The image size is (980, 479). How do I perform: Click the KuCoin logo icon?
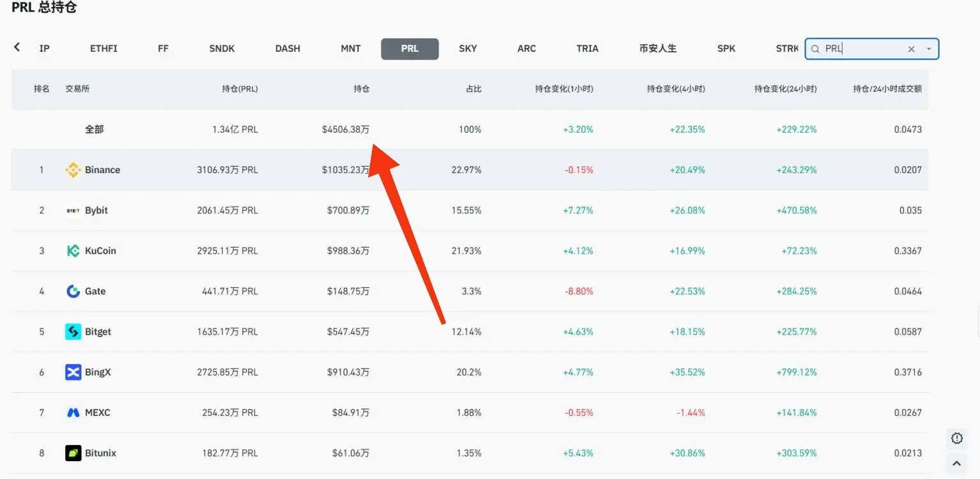click(73, 251)
